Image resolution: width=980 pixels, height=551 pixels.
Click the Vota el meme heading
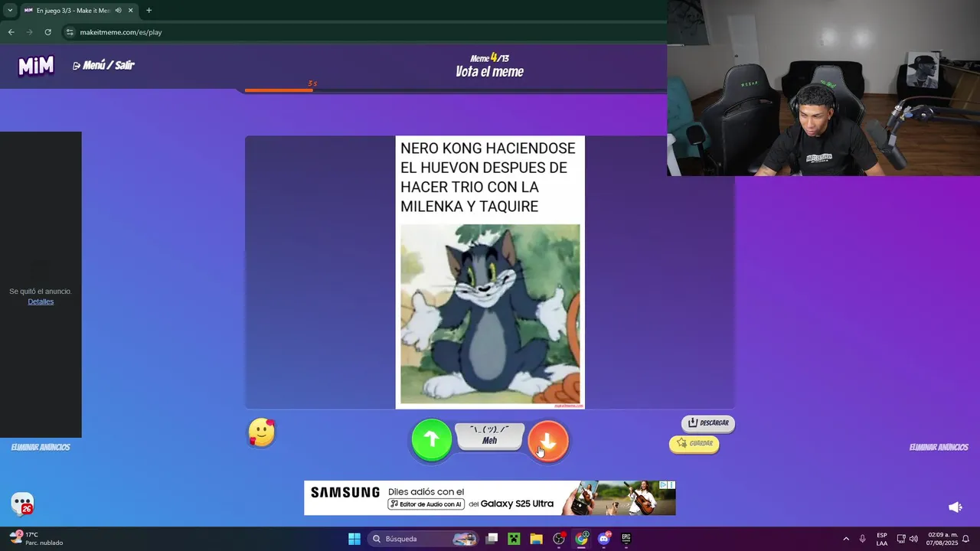click(489, 72)
